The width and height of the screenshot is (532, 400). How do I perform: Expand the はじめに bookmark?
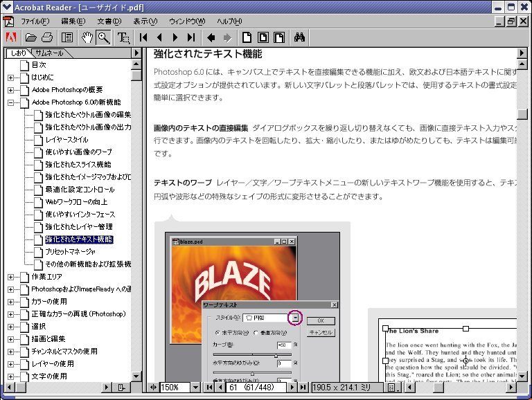click(10, 78)
